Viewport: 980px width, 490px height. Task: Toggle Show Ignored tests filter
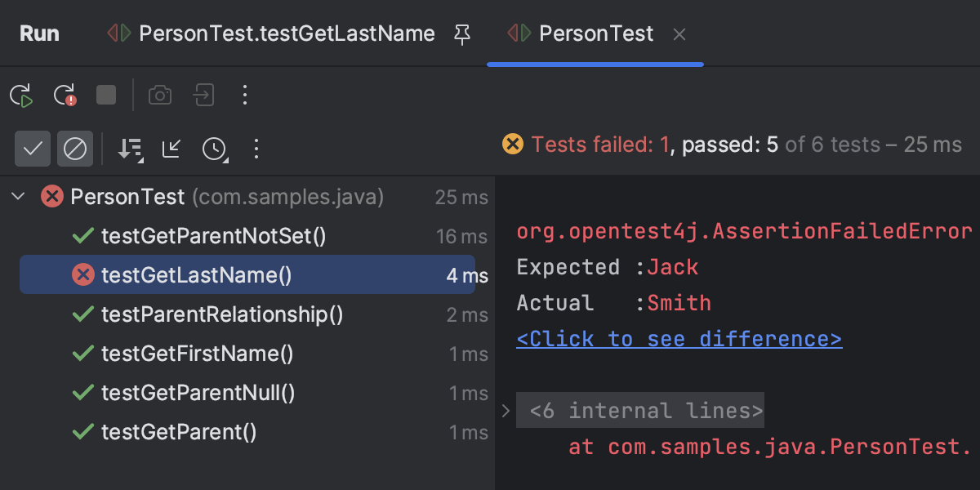[x=75, y=149]
